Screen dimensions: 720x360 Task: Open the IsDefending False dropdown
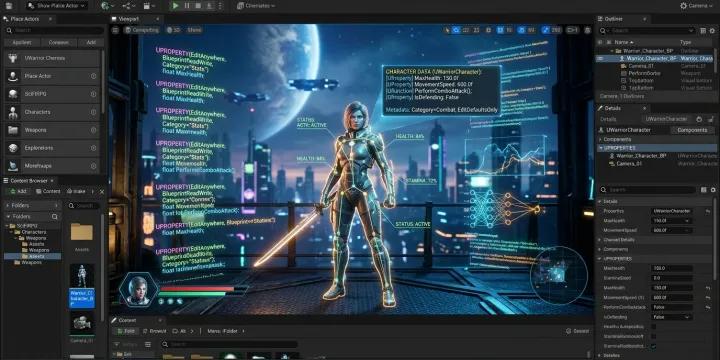pos(672,317)
